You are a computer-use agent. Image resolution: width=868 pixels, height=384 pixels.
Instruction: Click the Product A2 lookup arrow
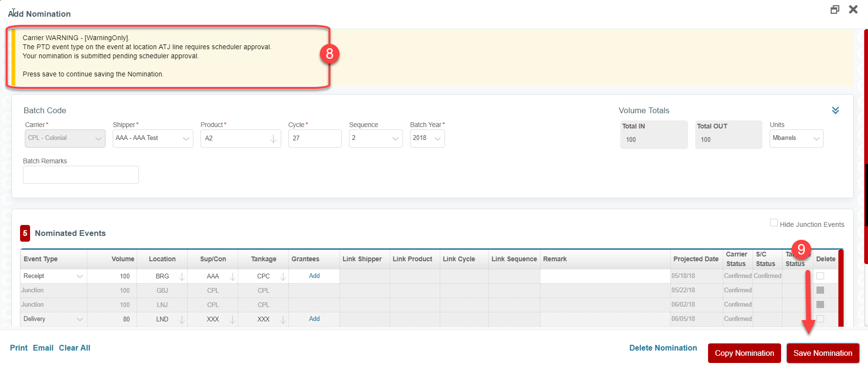[273, 139]
